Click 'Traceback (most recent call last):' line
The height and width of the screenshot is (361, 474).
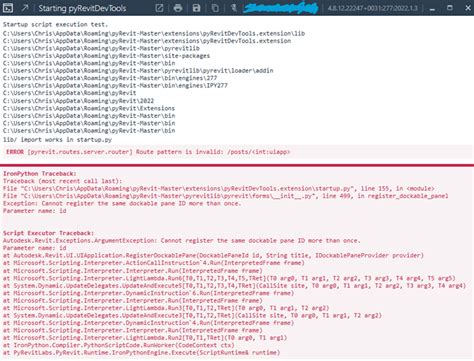(x=62, y=181)
